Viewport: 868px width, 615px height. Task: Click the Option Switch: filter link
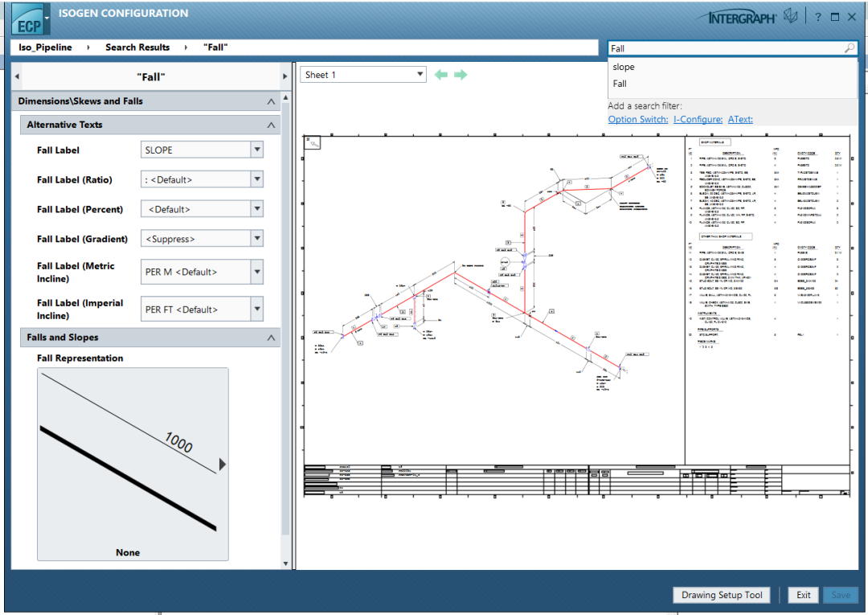(x=637, y=119)
